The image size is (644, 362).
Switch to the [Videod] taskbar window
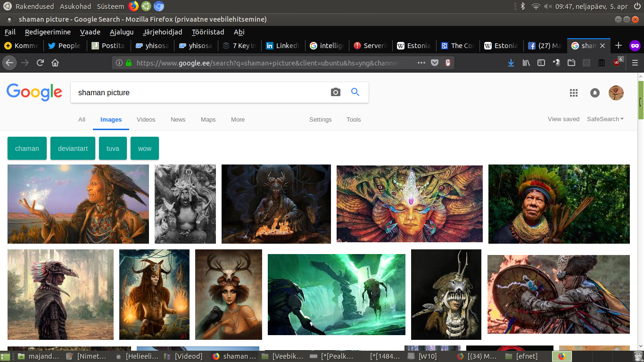coord(183,356)
